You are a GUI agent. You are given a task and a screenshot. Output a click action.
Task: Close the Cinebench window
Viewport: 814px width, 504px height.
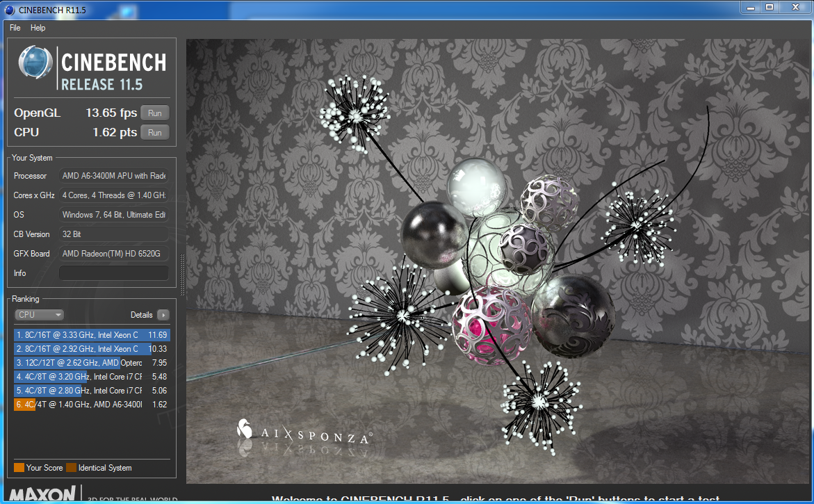tap(795, 7)
